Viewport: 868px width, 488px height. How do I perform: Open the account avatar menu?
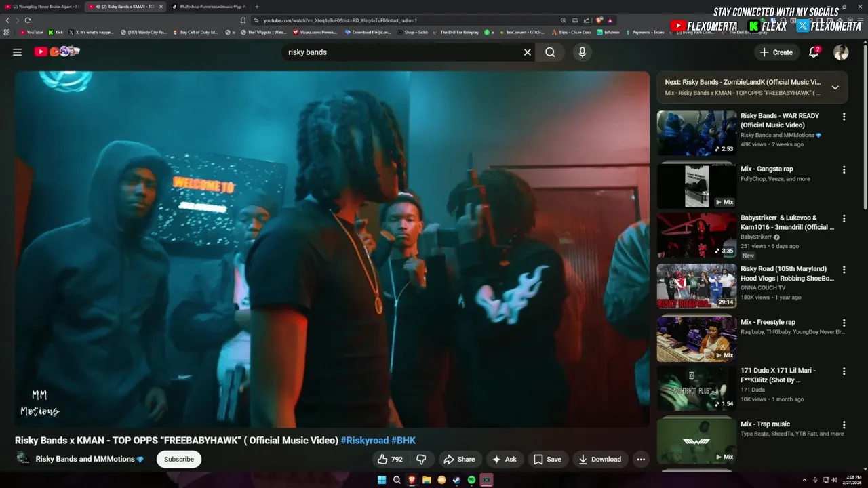coord(841,52)
